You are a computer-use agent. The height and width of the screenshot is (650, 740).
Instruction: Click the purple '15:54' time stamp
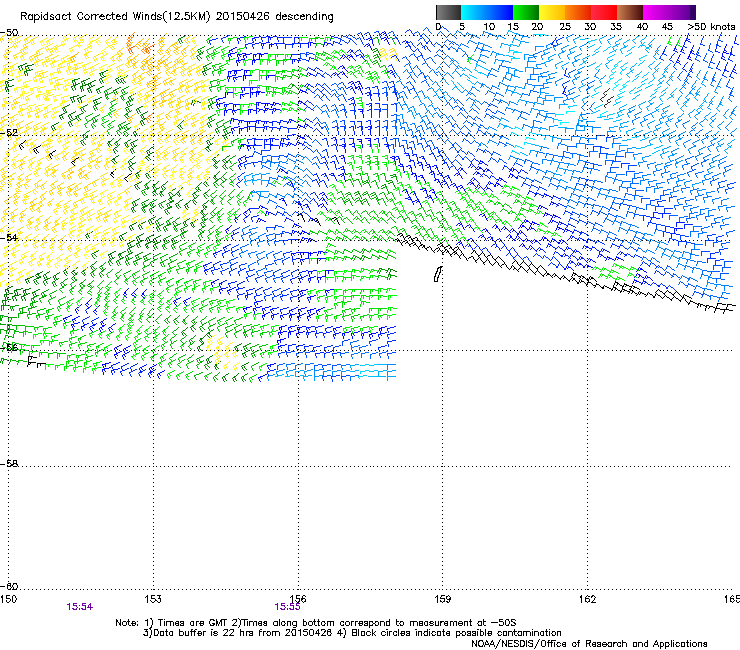[79, 607]
